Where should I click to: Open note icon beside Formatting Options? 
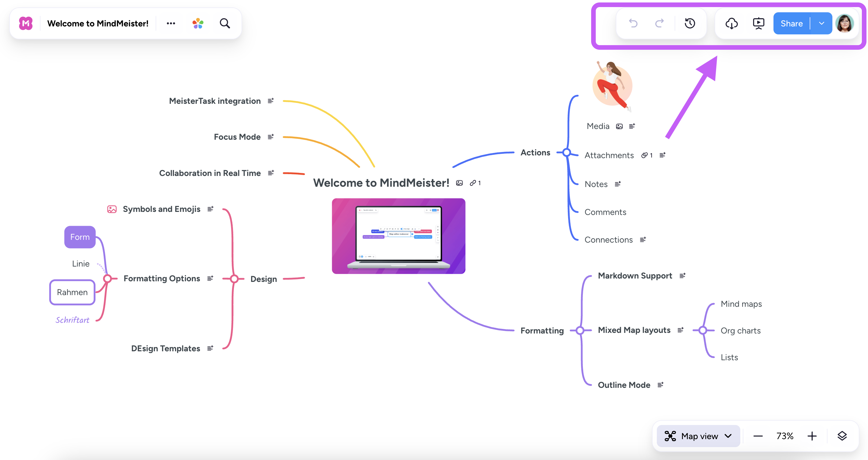coord(210,278)
